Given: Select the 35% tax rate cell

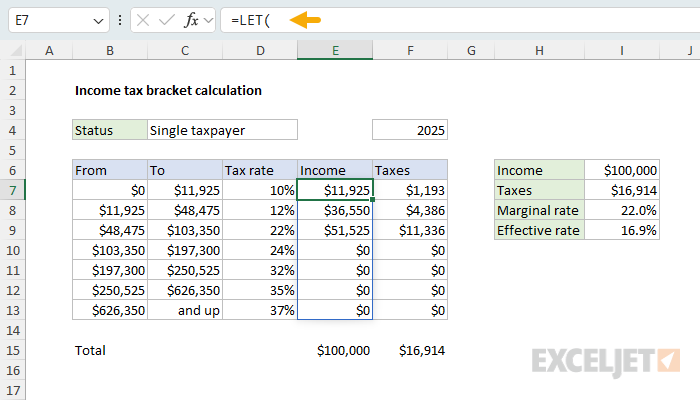Looking at the screenshot, I should click(260, 291).
